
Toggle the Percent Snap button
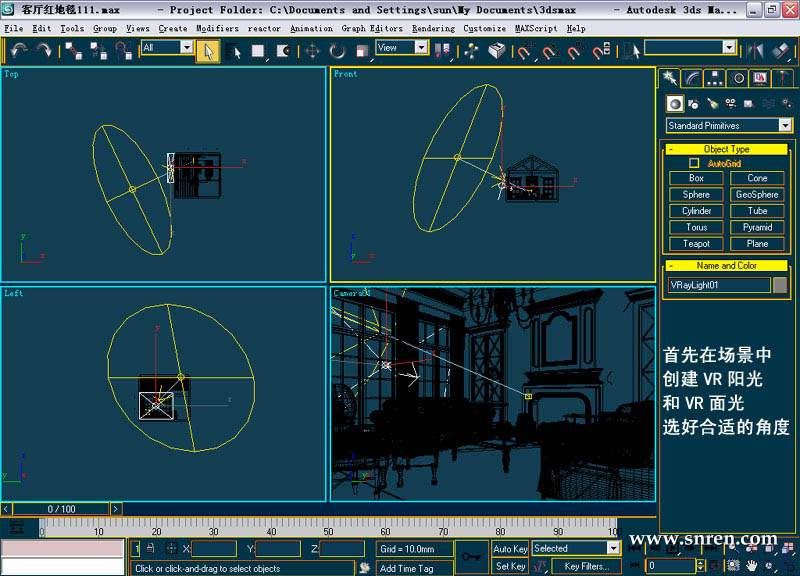click(573, 51)
